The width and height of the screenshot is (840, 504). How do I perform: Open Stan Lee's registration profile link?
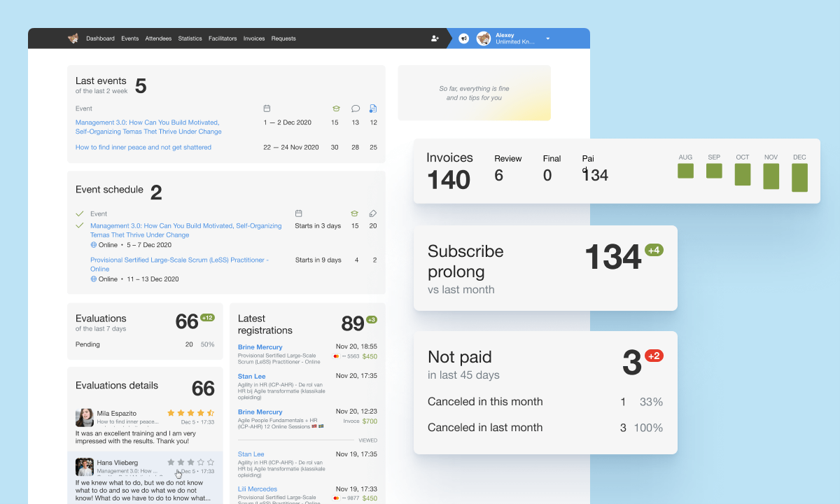click(x=251, y=376)
